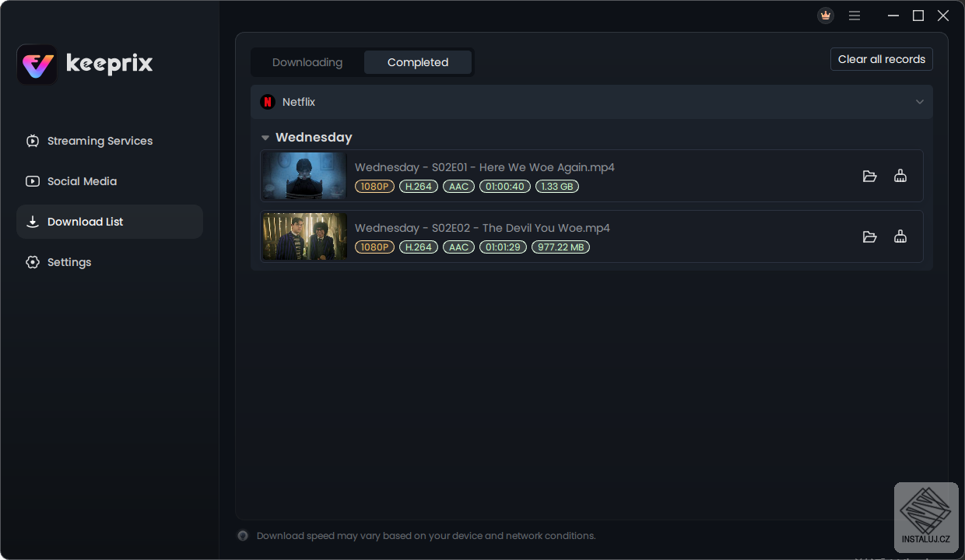Select Download List in the sidebar
This screenshot has height=560, width=965.
pyautogui.click(x=110, y=222)
